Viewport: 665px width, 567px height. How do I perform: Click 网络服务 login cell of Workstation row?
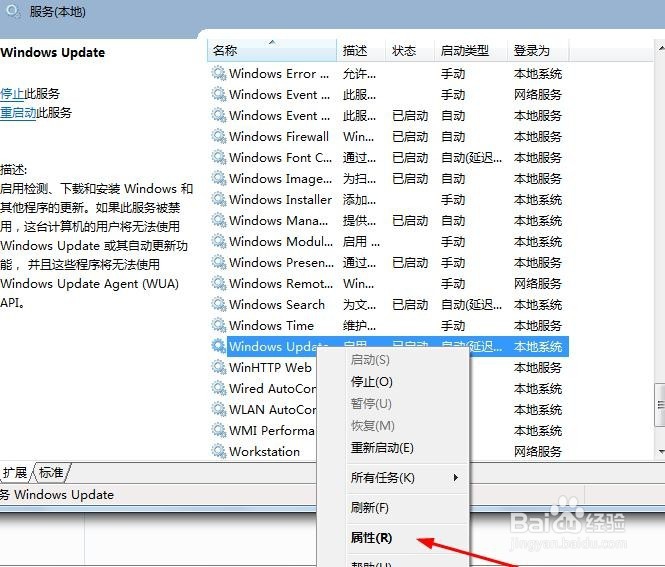tap(538, 451)
